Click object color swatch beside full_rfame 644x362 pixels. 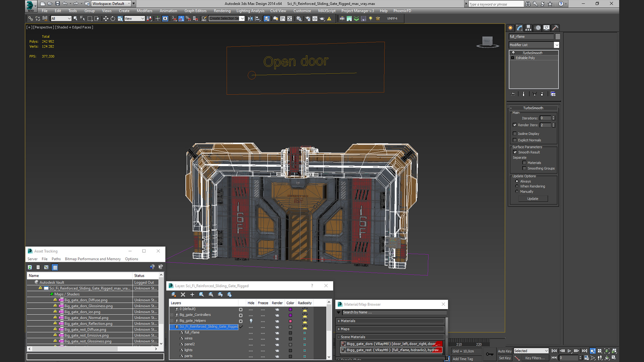557,37
